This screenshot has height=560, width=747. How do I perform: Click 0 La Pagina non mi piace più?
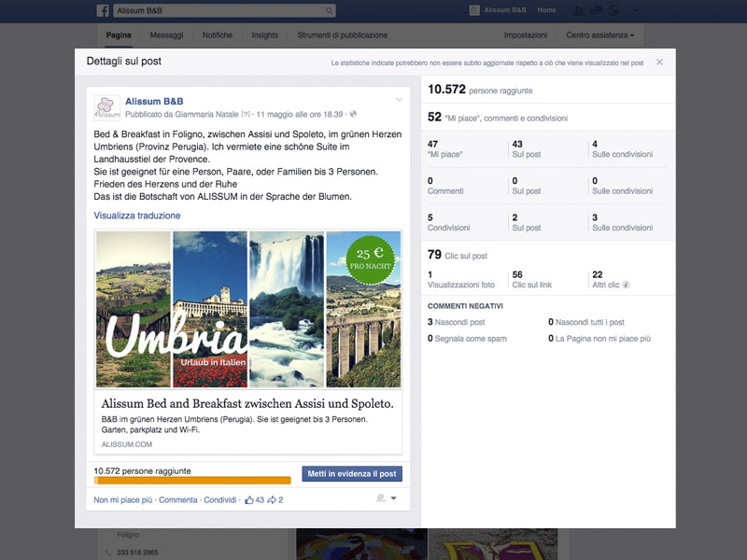coord(599,339)
